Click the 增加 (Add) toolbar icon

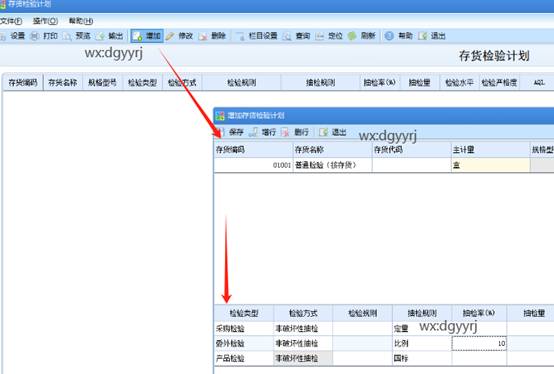click(137, 36)
